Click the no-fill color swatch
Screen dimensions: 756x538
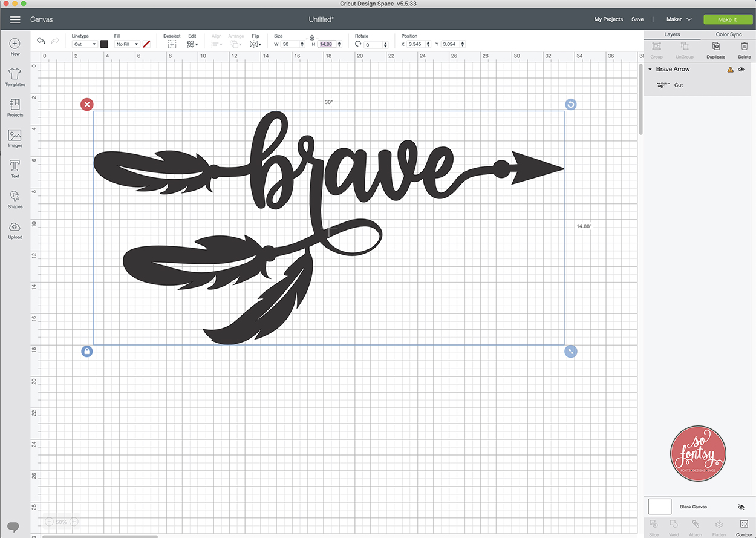coord(146,44)
